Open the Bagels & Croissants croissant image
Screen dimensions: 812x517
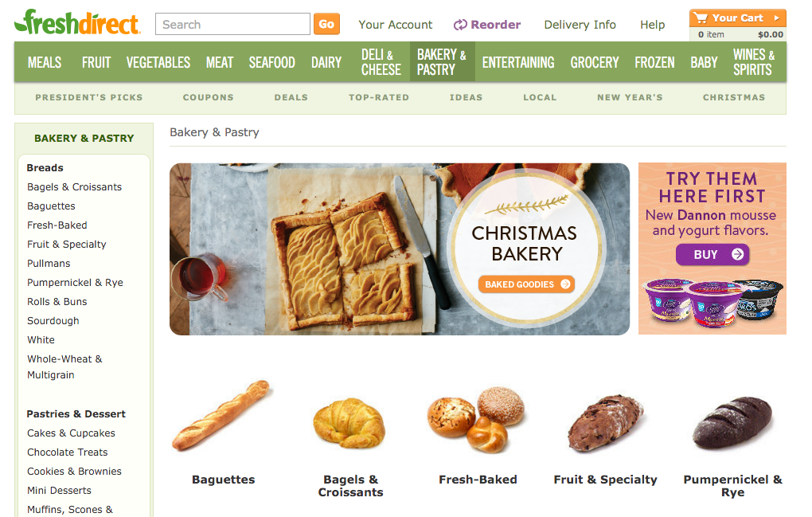pos(350,423)
